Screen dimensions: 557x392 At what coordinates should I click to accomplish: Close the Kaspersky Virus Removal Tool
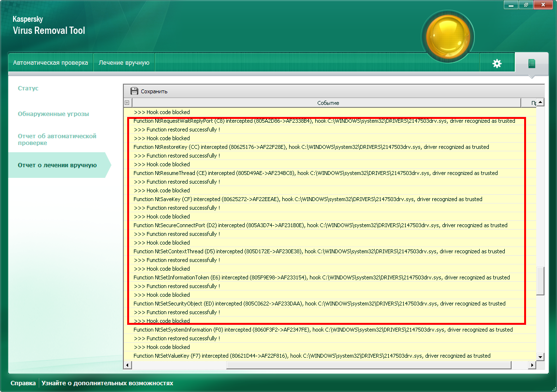point(543,5)
